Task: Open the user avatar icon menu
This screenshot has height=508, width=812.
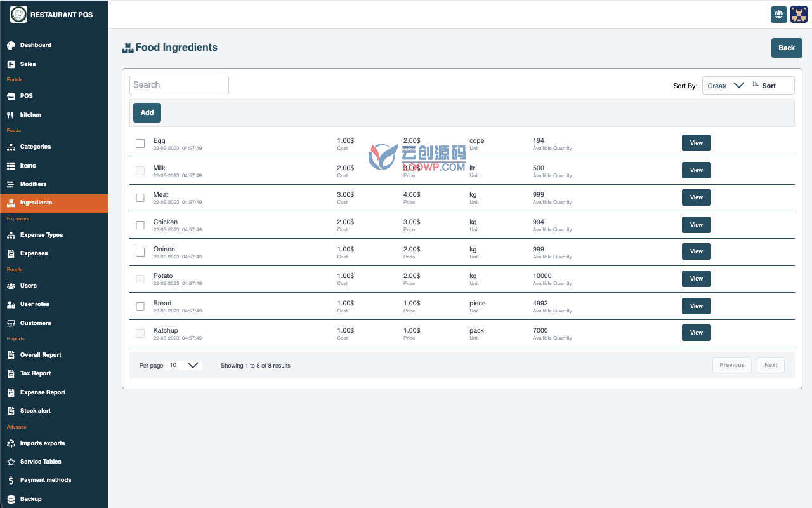Action: pos(799,15)
